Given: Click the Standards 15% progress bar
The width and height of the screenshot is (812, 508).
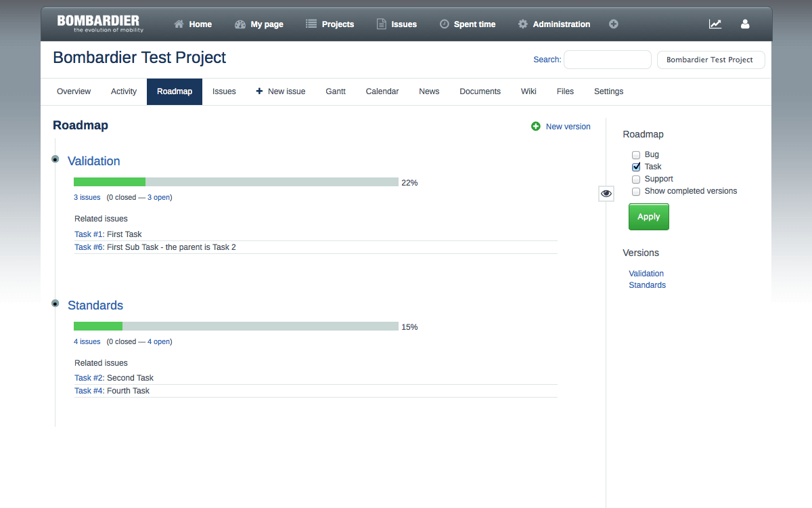Looking at the screenshot, I should 236,326.
